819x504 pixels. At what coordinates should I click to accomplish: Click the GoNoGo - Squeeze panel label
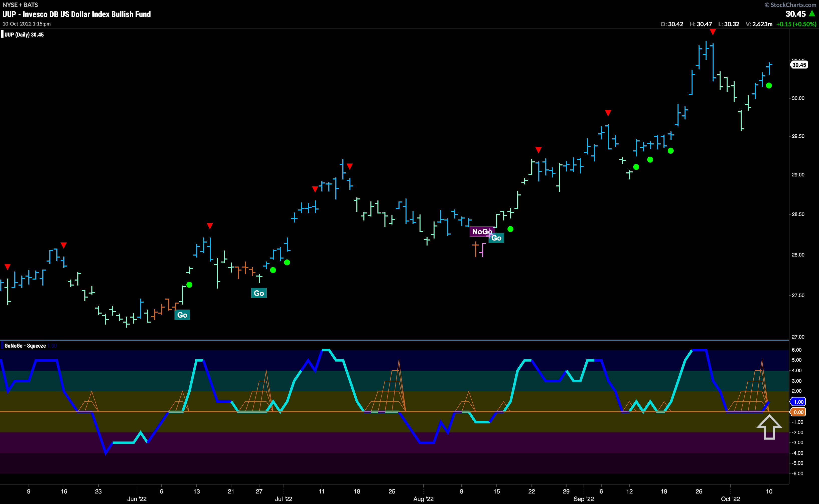tap(25, 346)
